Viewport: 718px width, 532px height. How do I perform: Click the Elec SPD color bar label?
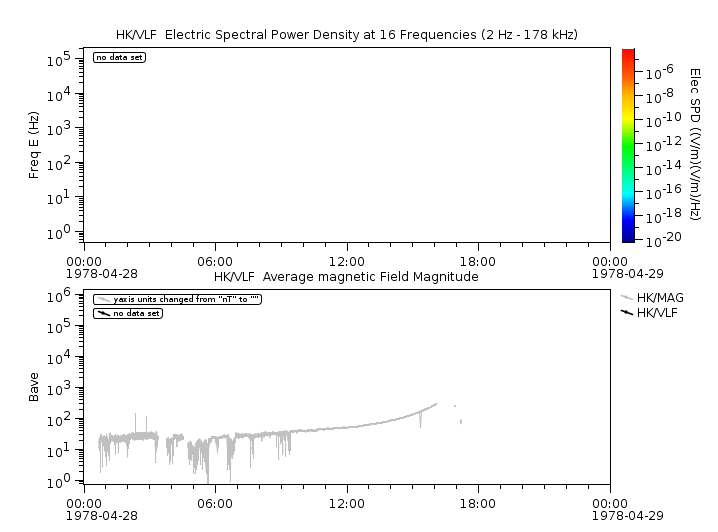(694, 145)
